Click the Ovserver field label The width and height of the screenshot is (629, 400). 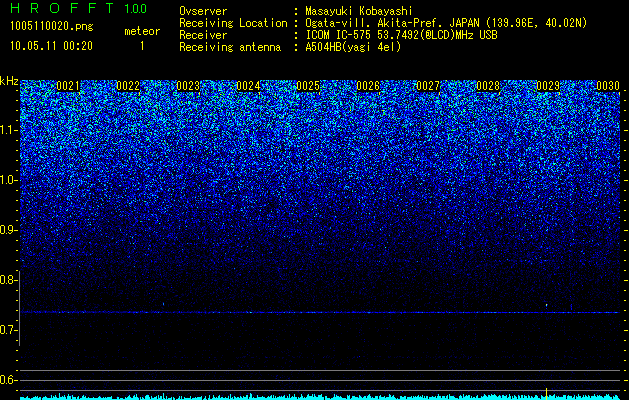point(203,11)
